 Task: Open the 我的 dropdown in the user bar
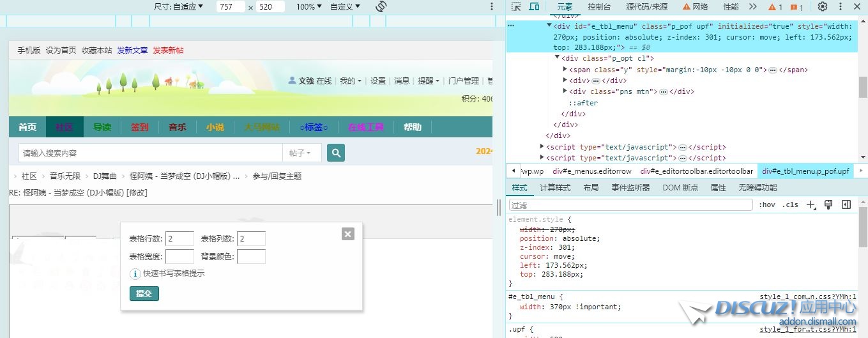pyautogui.click(x=350, y=81)
